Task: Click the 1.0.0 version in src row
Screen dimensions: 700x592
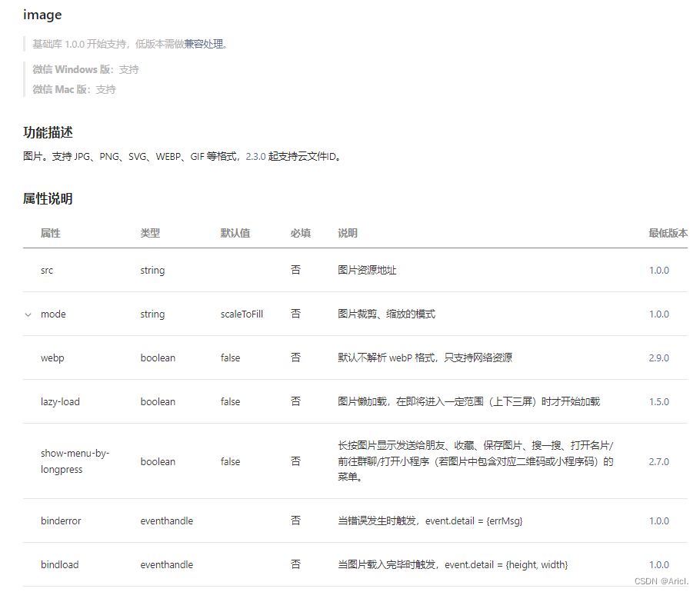Action: click(659, 271)
